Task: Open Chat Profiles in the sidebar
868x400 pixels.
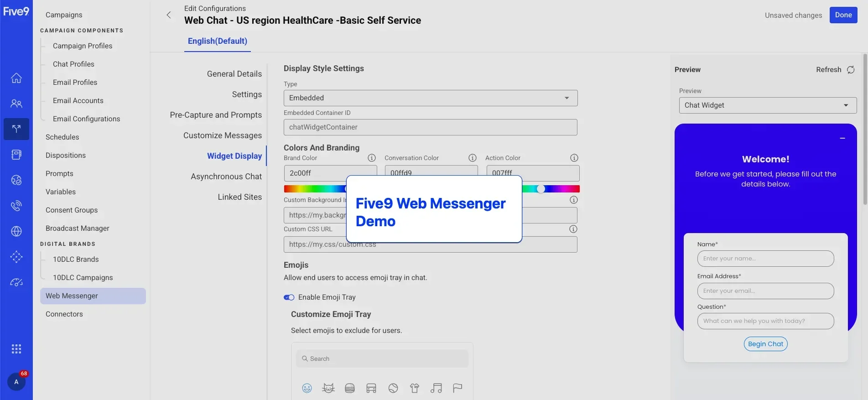Action: pyautogui.click(x=73, y=64)
